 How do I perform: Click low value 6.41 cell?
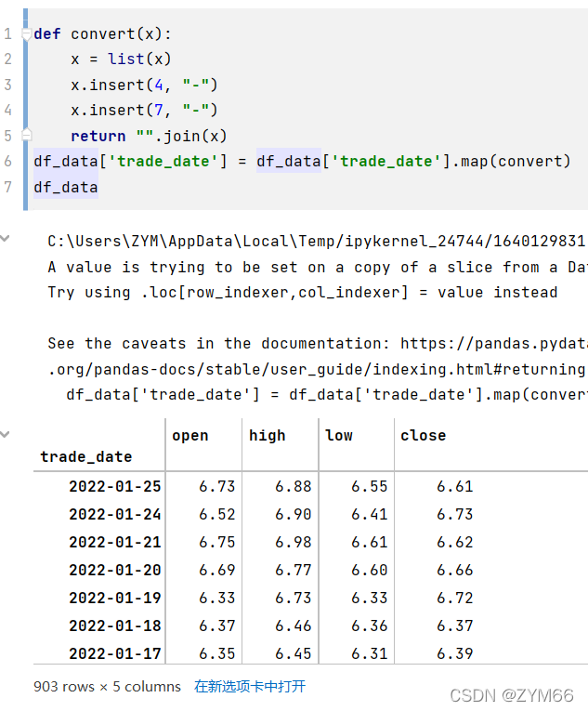pos(369,514)
